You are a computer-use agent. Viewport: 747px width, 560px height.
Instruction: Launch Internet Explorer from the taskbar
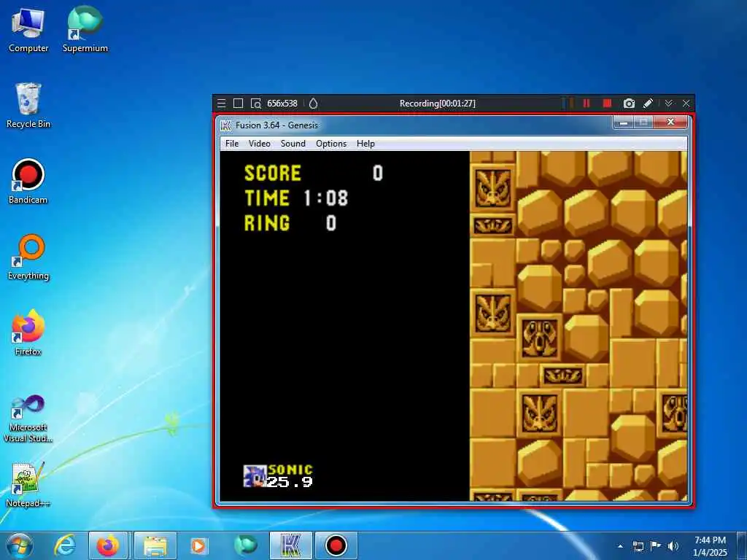pos(65,545)
